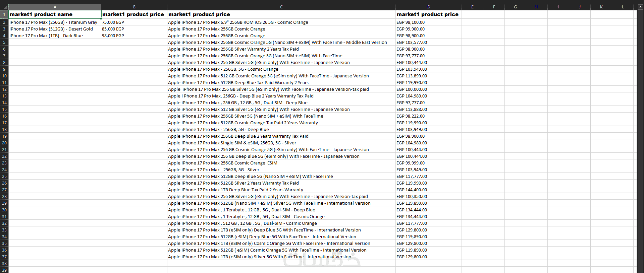Select cell "iPhone 17 Pro Max (512GB) - Desert Gold"
644x273 pixels.
click(x=55, y=29)
